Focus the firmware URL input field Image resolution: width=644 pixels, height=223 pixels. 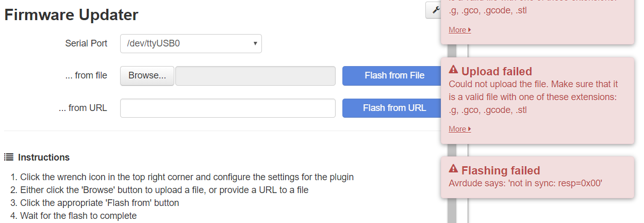click(x=227, y=108)
